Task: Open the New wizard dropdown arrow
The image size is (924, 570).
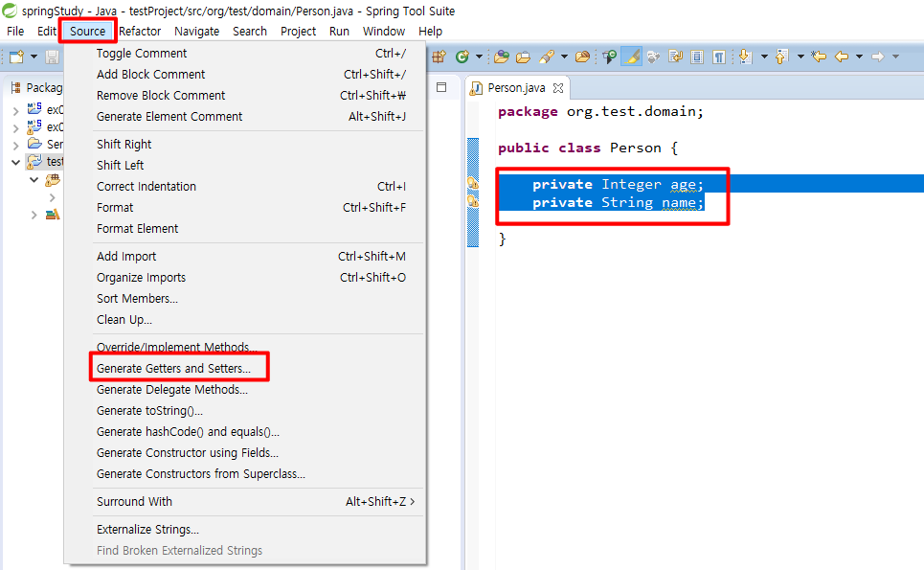Action: pyautogui.click(x=34, y=57)
